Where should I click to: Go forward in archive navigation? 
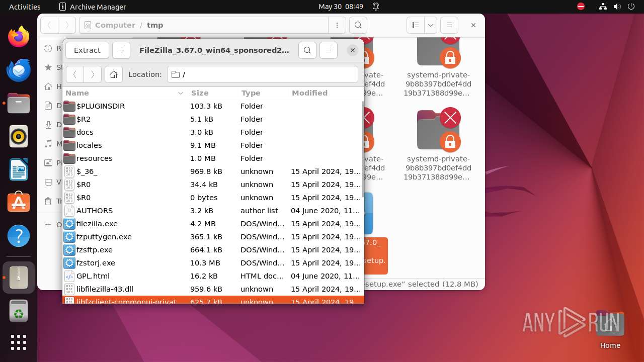click(93, 74)
